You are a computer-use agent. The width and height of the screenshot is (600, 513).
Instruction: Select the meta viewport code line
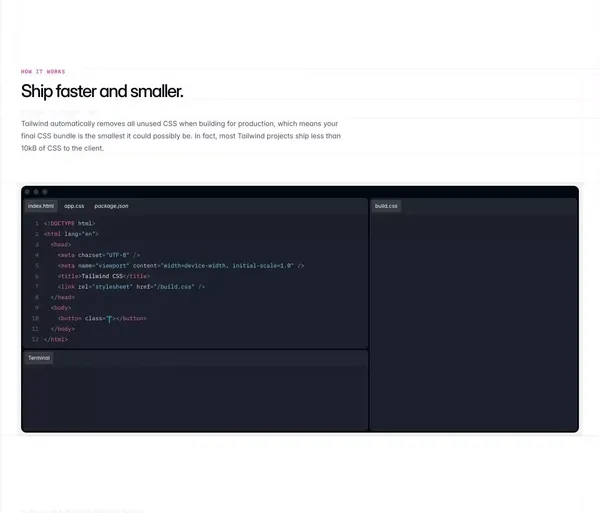181,265
